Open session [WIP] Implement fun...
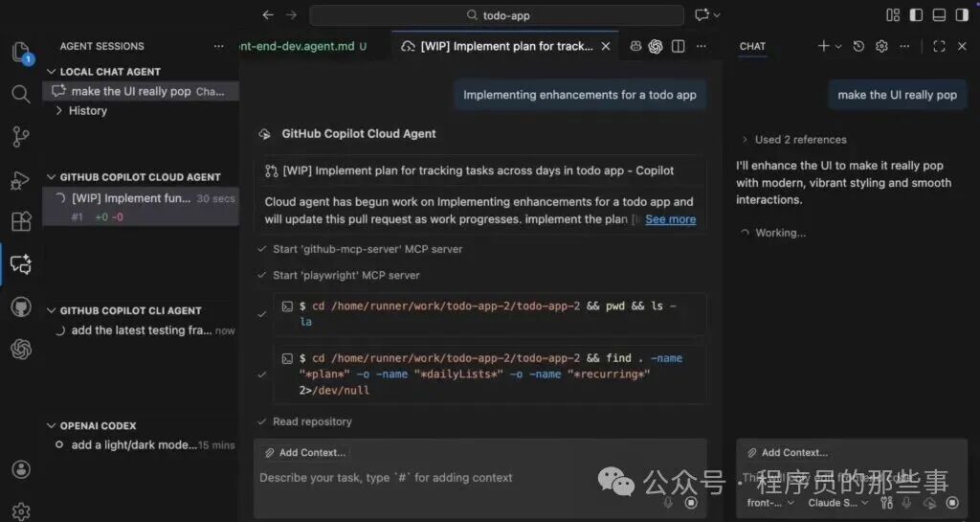Screen dimensions: 980x522 pyautogui.click(x=141, y=207)
